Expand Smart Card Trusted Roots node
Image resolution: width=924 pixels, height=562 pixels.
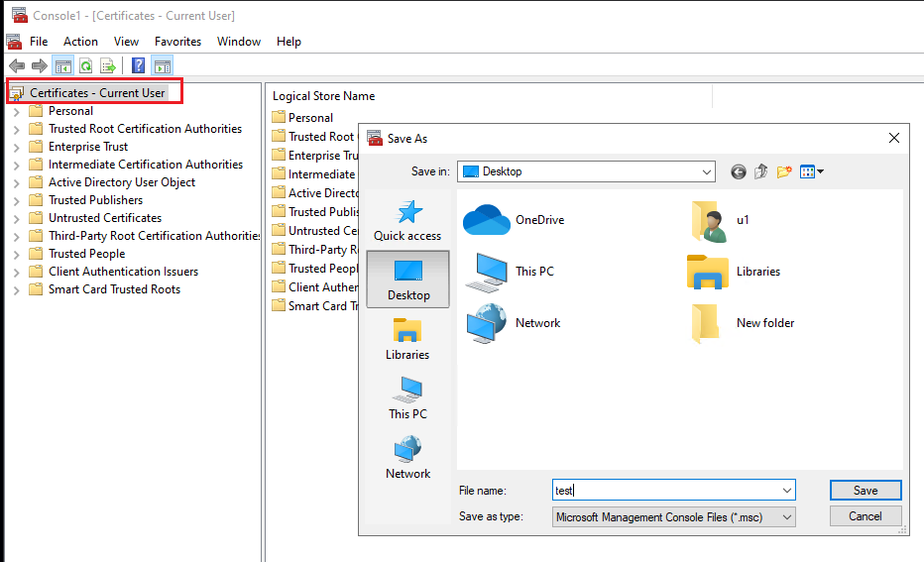17,289
